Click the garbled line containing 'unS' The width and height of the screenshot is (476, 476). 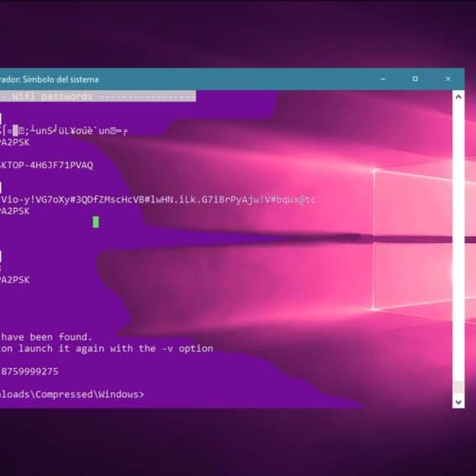[64, 131]
